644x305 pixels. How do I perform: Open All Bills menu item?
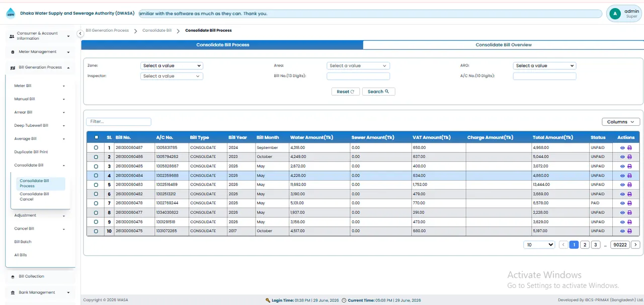(x=21, y=255)
